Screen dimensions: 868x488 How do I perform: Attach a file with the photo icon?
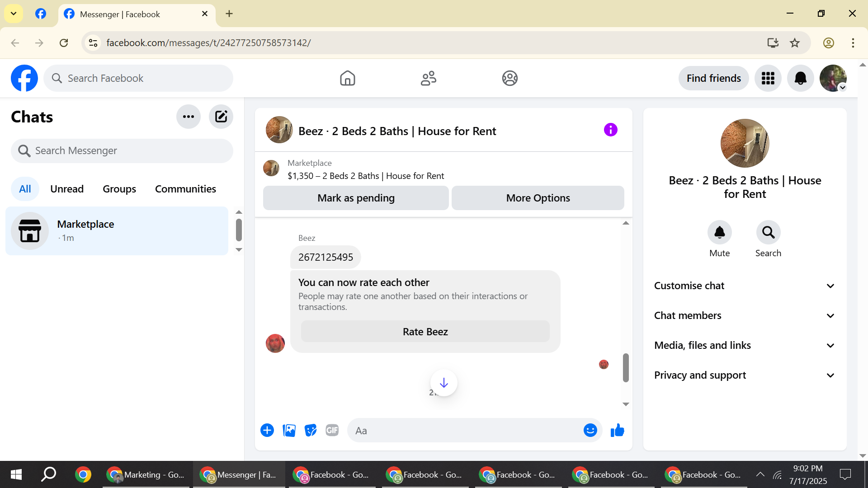pyautogui.click(x=289, y=430)
